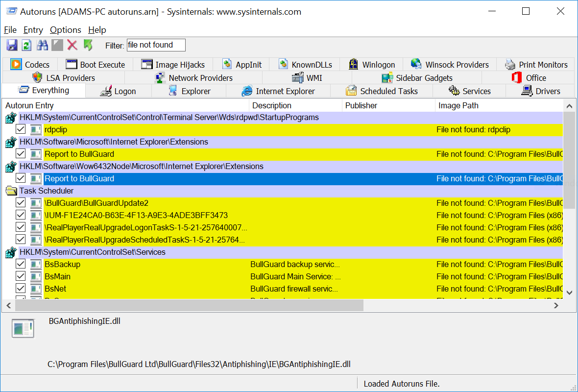Click the vertical scrollbar up arrow
The height and width of the screenshot is (392, 578).
[569, 106]
